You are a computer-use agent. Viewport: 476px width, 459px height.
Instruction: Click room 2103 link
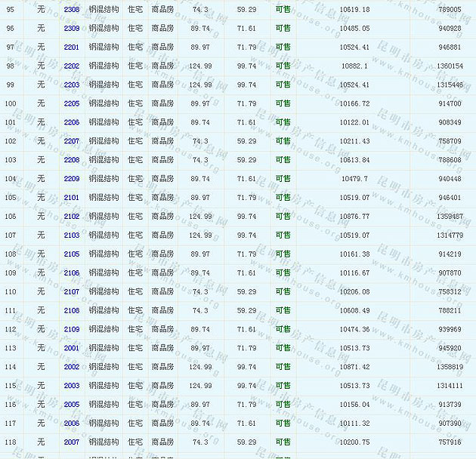pyautogui.click(x=71, y=236)
